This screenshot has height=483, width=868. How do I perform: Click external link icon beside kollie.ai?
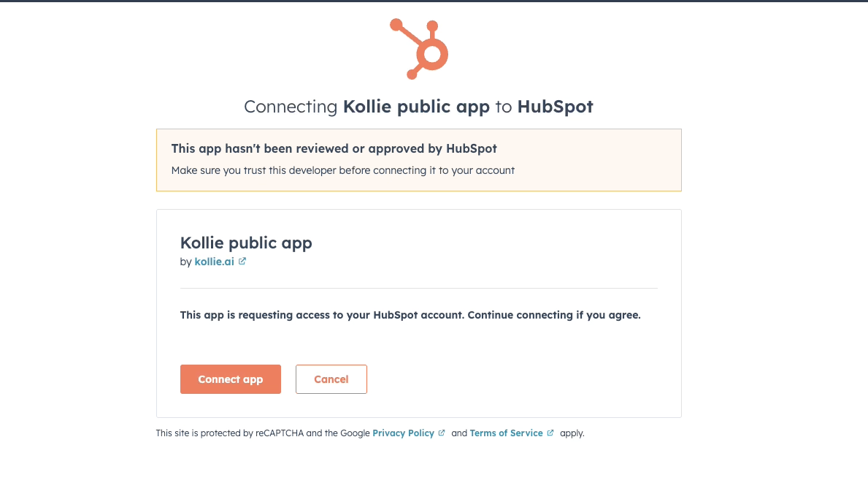(x=242, y=262)
